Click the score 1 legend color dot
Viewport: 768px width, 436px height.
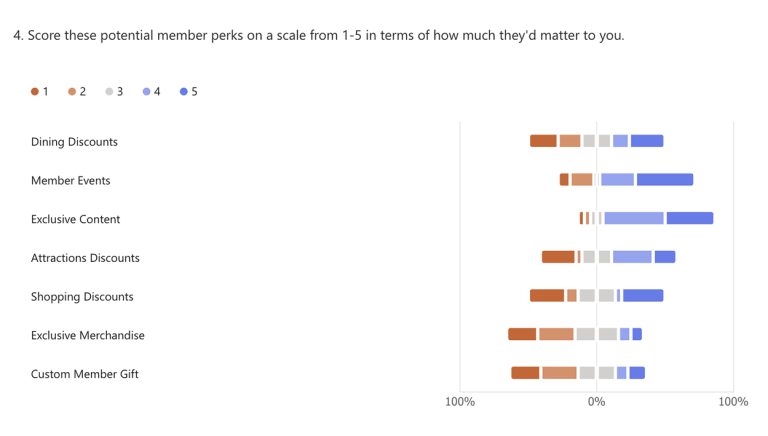[x=35, y=92]
